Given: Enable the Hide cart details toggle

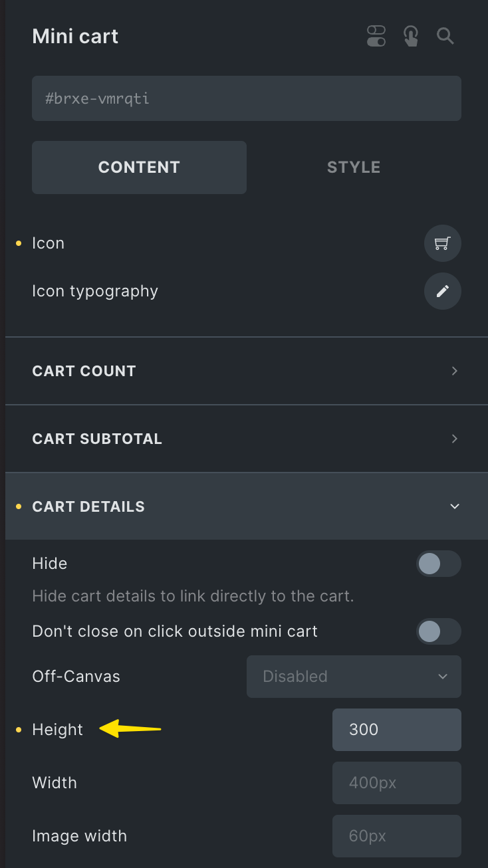Looking at the screenshot, I should tap(438, 564).
